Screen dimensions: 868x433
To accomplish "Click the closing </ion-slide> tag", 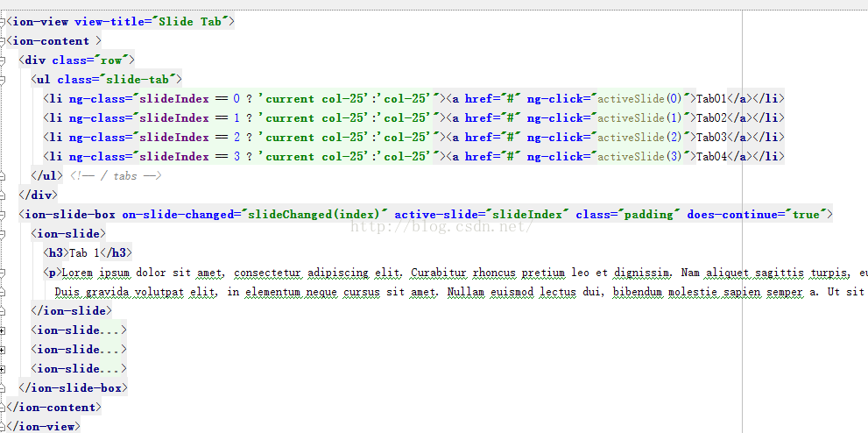I will [x=72, y=310].
